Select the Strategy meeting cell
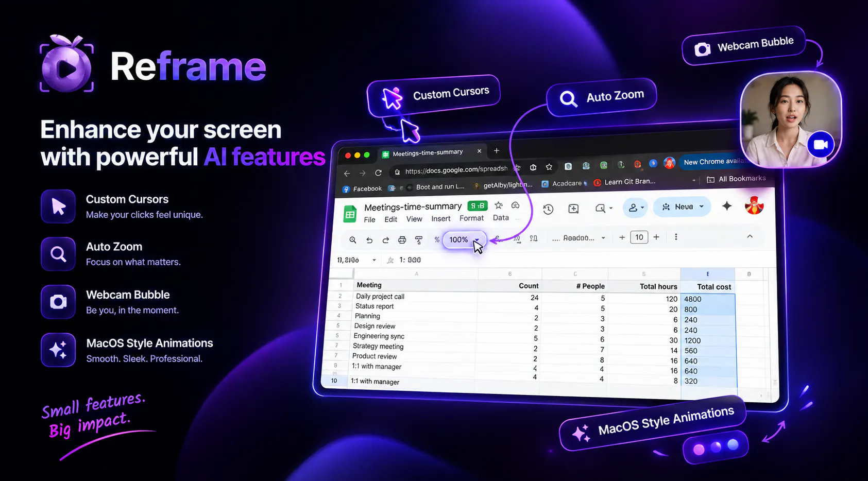Viewport: 868px width, 481px height. tap(414, 346)
